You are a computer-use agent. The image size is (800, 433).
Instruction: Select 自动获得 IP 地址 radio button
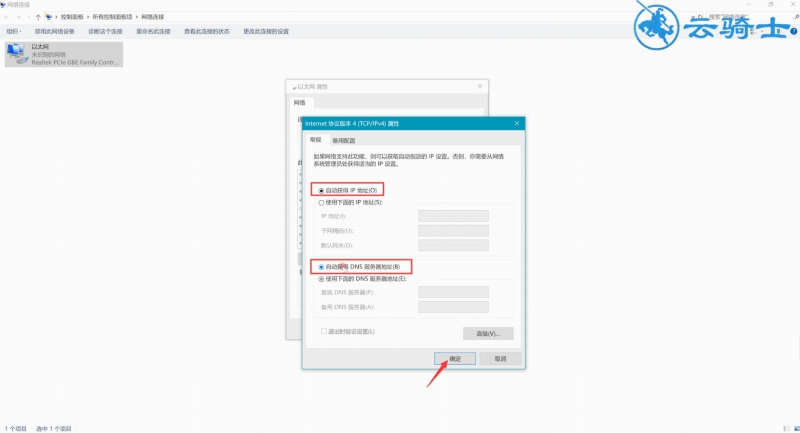coord(321,191)
